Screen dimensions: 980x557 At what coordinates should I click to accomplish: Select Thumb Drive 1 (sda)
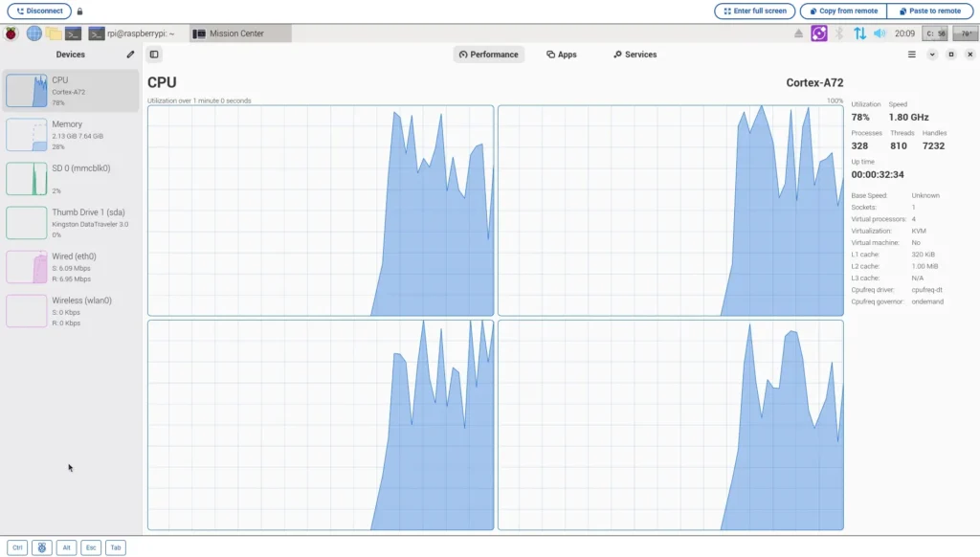71,223
